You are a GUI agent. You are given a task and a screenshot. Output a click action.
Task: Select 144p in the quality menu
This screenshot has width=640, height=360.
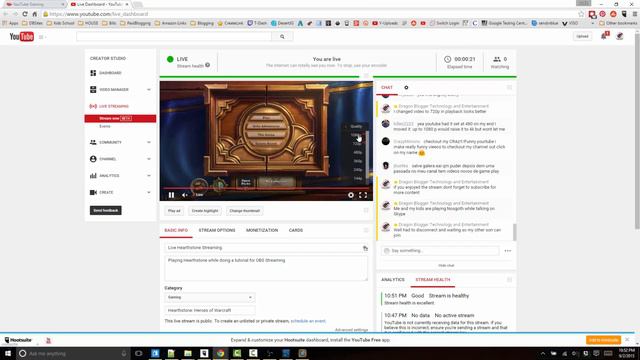(x=357, y=178)
